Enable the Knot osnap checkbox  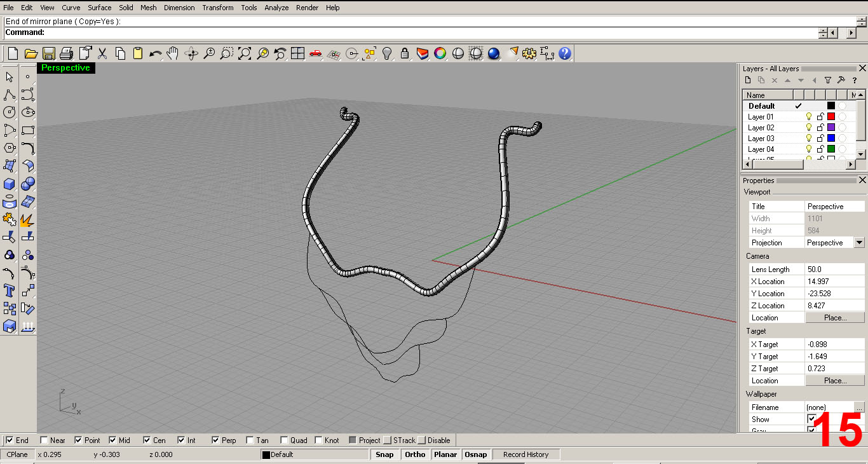318,440
